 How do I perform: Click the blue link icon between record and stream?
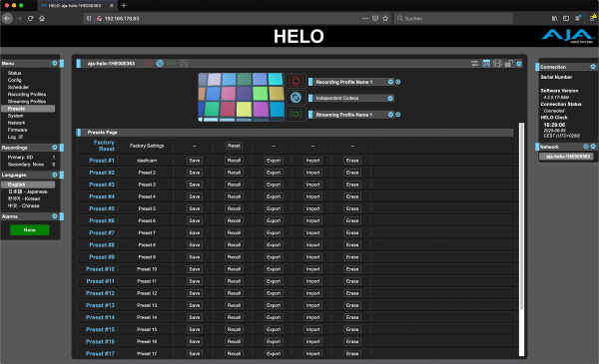[x=296, y=98]
